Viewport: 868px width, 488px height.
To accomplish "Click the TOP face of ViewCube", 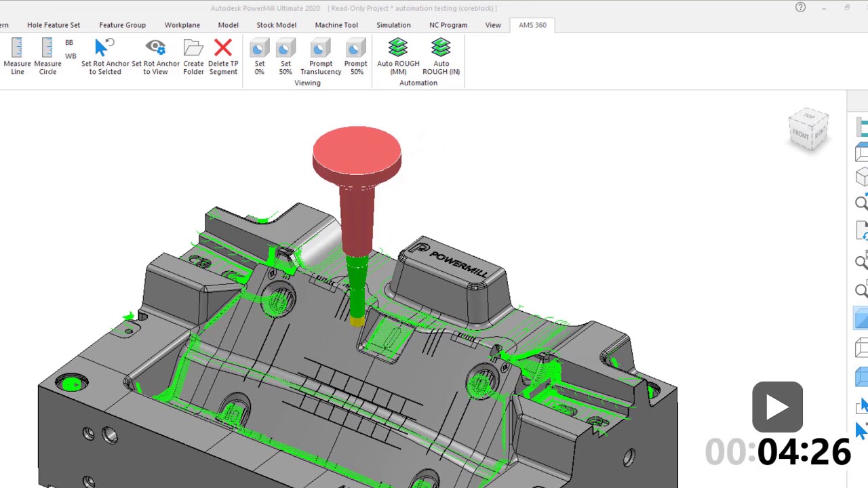I will tap(808, 117).
